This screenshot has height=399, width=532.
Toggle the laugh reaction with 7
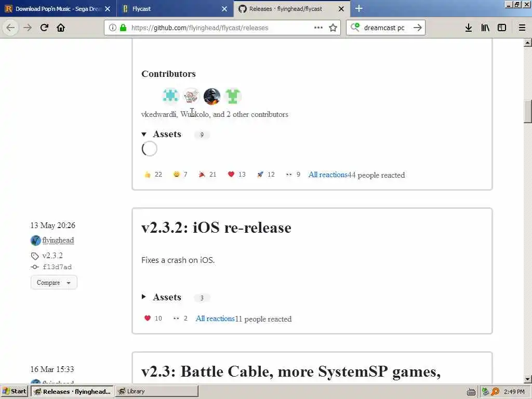180,175
